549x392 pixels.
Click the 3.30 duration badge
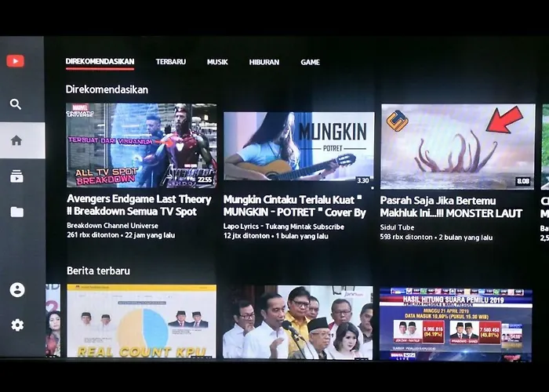pyautogui.click(x=362, y=180)
